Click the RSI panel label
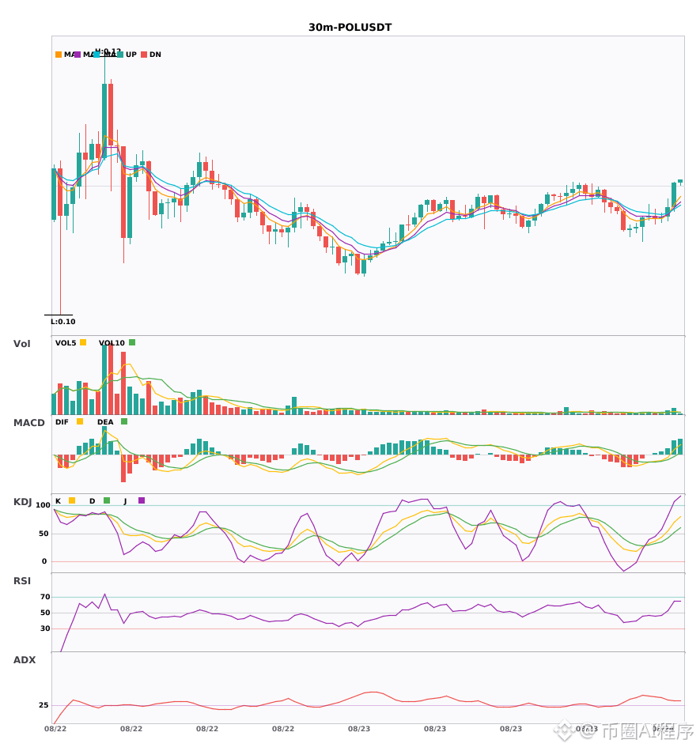The height and width of the screenshot is (751, 700). tap(21, 581)
